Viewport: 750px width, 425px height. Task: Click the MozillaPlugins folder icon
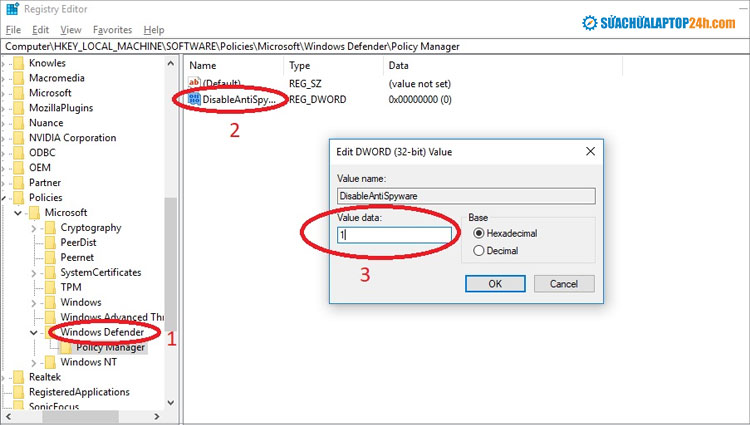click(x=19, y=108)
